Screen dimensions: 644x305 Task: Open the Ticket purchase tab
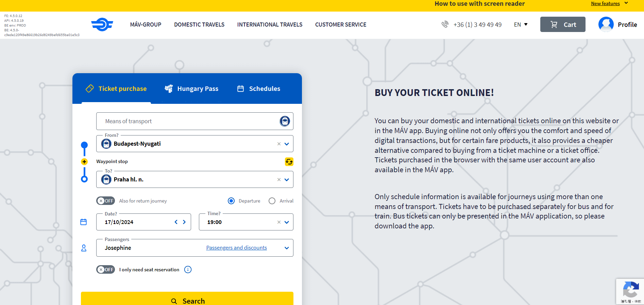coord(116,89)
